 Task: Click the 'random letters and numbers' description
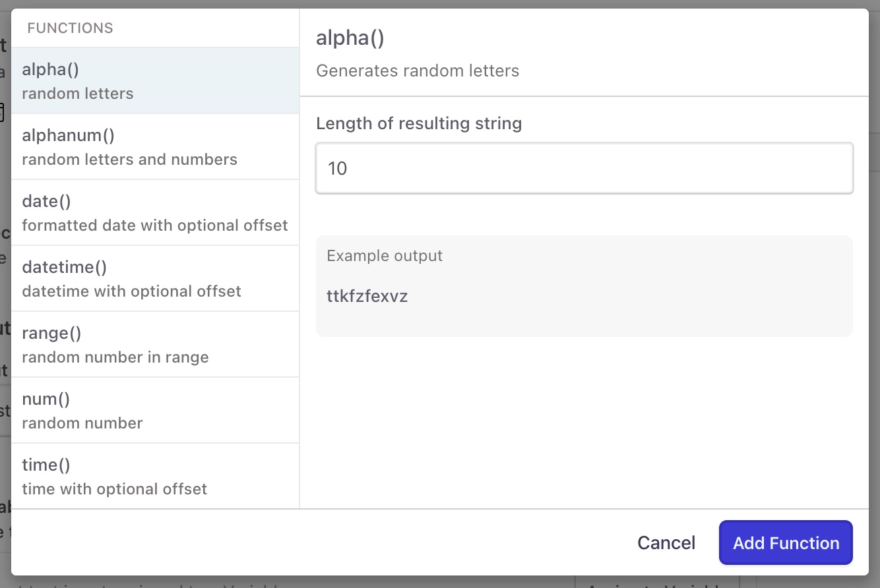click(x=130, y=160)
